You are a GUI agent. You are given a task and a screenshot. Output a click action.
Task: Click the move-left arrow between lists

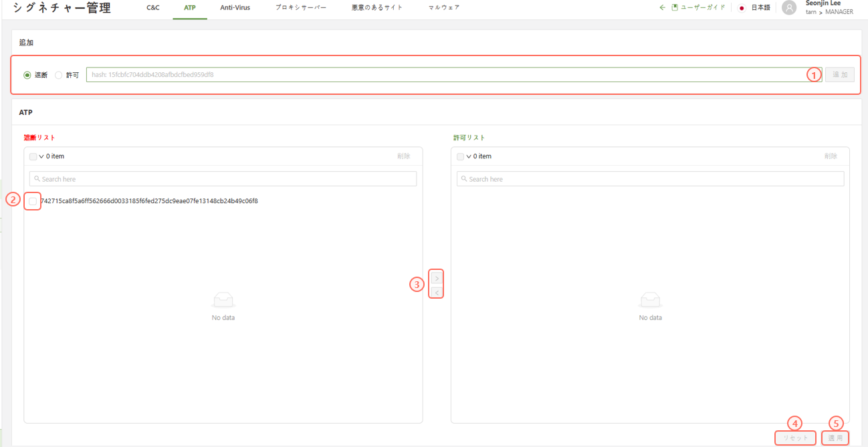pos(437,293)
